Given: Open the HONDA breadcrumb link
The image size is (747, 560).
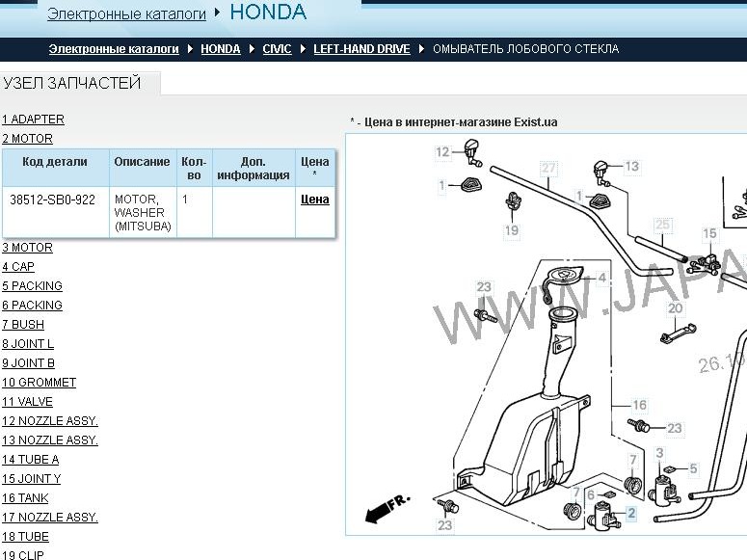Looking at the screenshot, I should [x=221, y=48].
